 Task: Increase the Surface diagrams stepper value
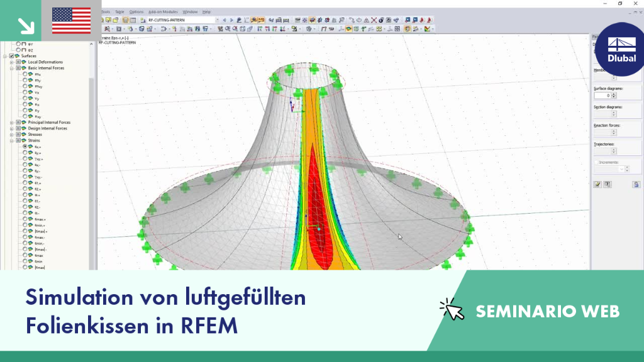[614, 94]
